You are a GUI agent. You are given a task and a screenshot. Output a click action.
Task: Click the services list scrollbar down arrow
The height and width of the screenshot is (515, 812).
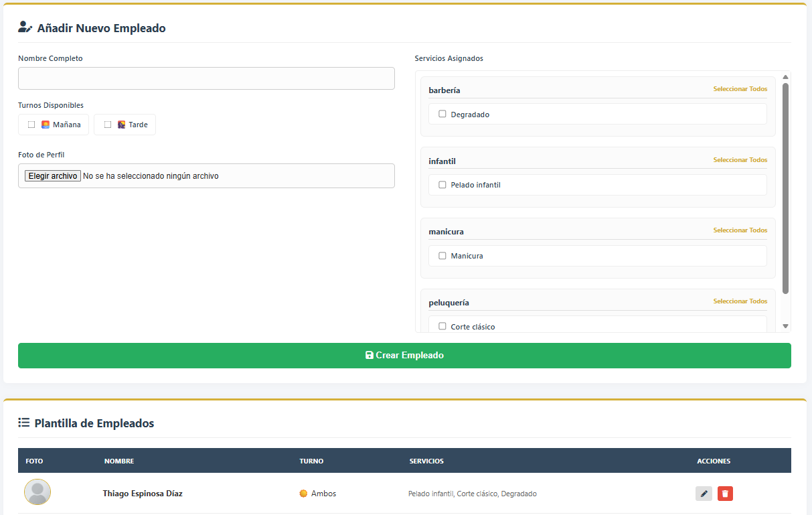pyautogui.click(x=786, y=326)
